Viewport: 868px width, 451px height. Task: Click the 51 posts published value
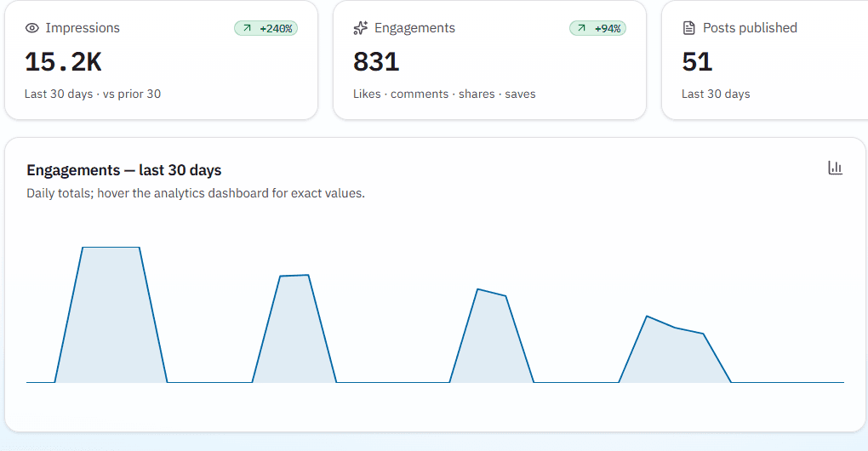pyautogui.click(x=696, y=61)
